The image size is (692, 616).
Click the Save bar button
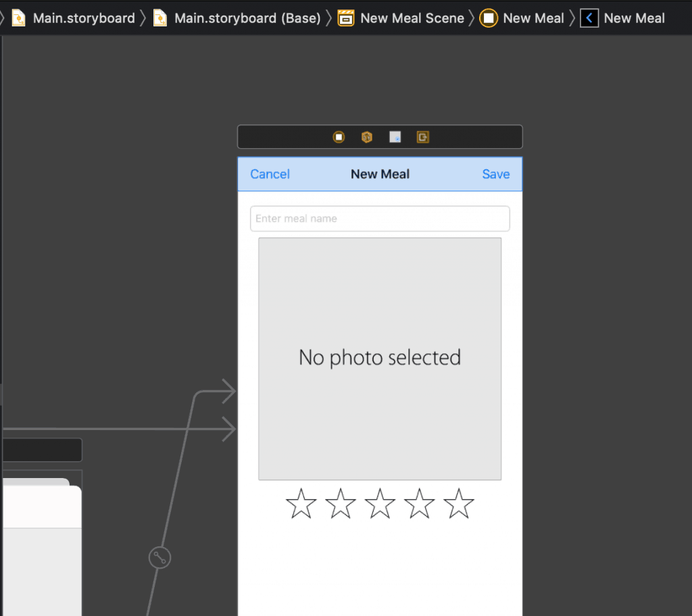[495, 174]
